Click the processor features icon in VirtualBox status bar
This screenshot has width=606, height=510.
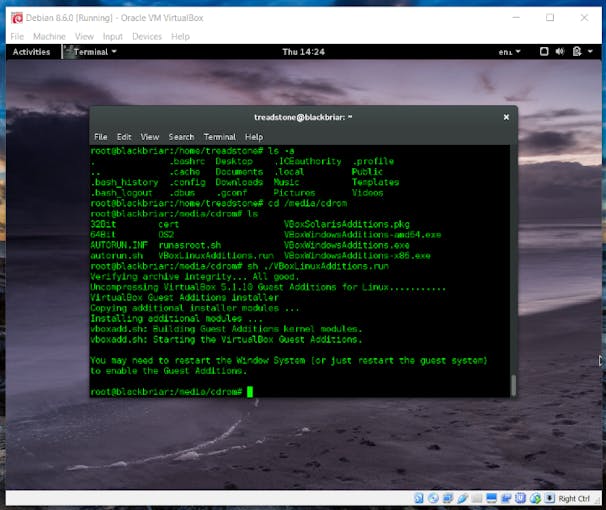click(x=520, y=498)
